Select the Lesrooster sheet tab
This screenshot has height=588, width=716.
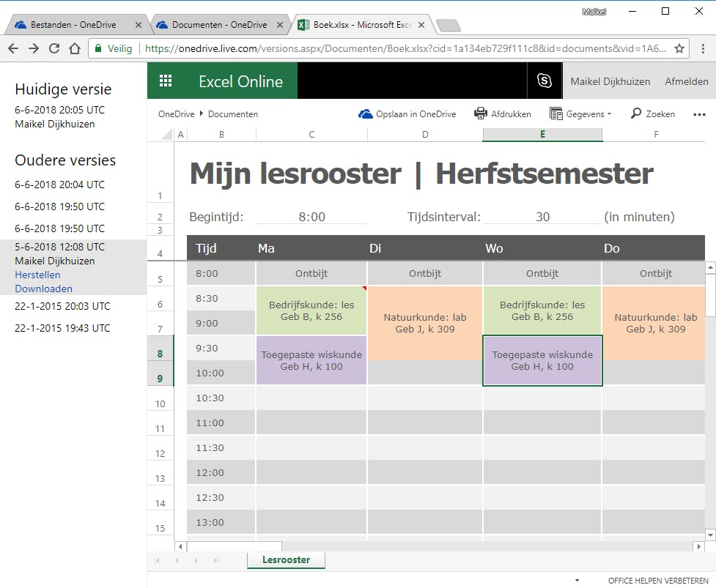286,559
